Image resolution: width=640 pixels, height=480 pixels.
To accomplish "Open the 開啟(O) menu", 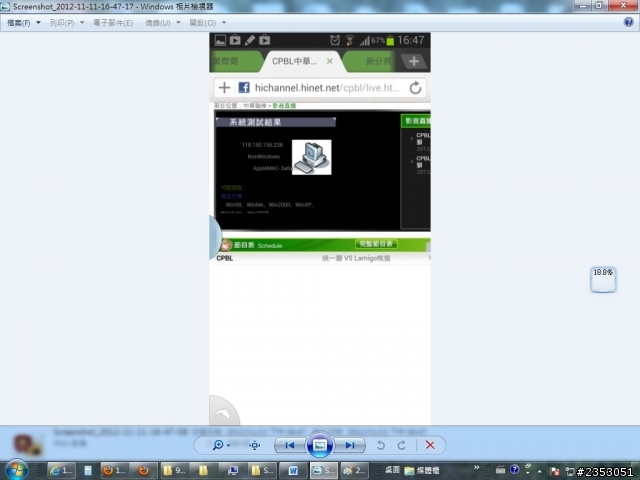I will coord(202,23).
